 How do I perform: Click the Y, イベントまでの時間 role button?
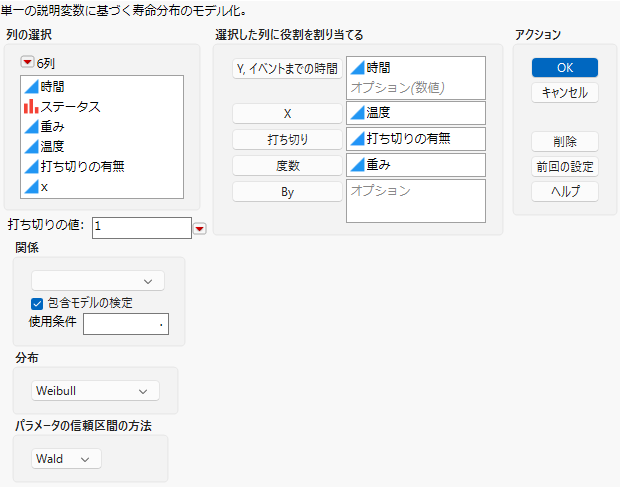click(x=287, y=69)
